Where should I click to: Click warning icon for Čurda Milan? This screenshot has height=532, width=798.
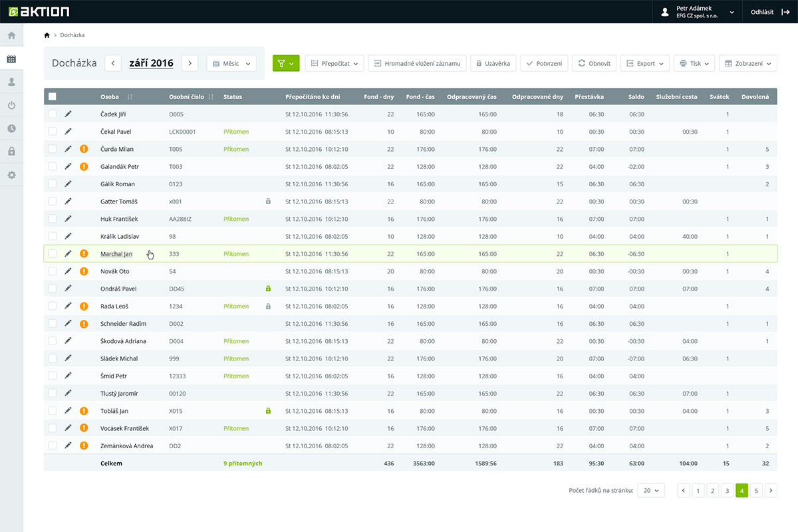click(84, 149)
